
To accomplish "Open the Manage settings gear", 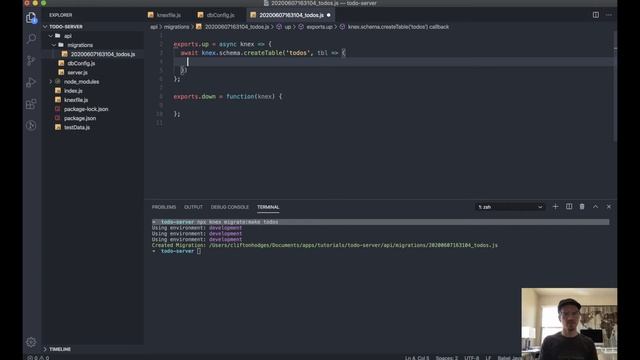I will (31, 342).
